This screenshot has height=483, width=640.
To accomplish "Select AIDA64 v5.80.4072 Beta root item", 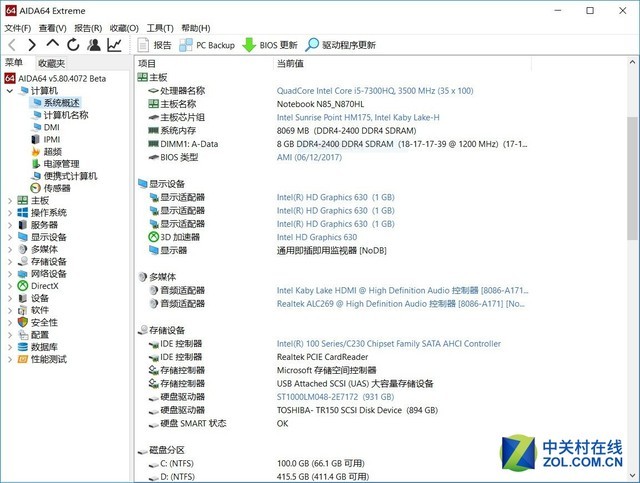I will [56, 78].
